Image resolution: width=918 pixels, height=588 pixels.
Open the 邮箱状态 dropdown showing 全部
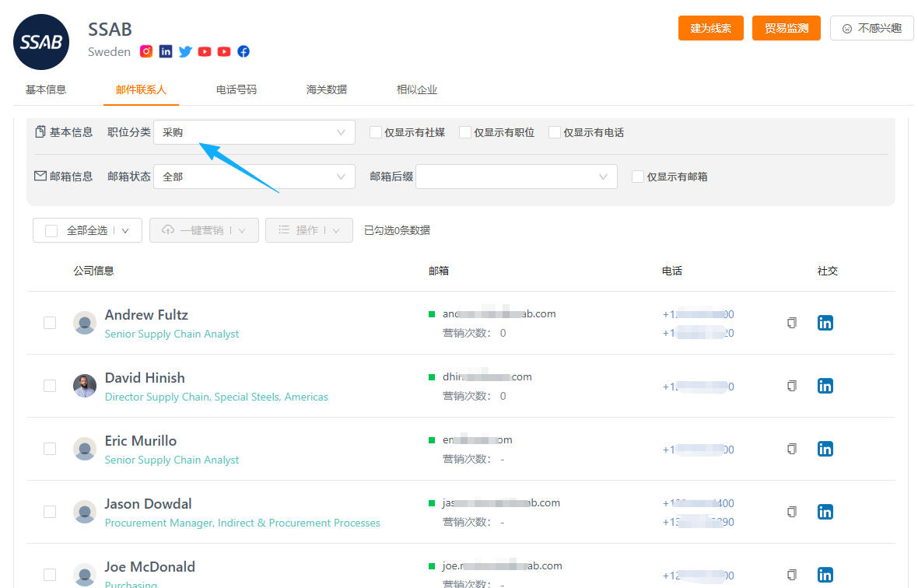tap(254, 177)
